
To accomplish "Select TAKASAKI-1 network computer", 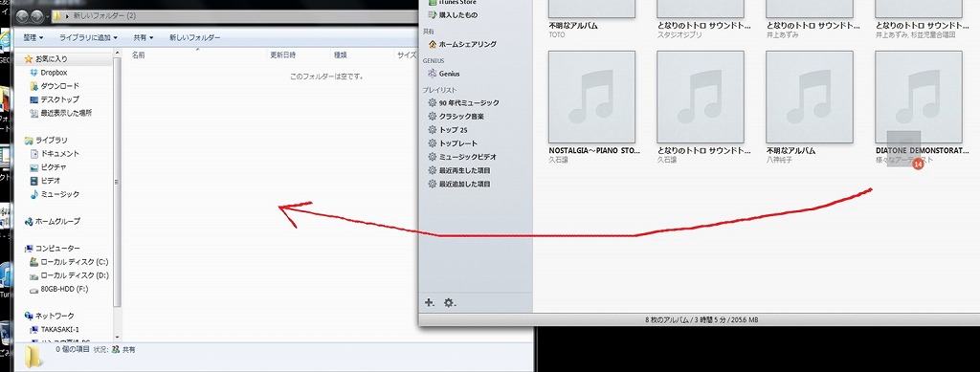I will (x=54, y=330).
